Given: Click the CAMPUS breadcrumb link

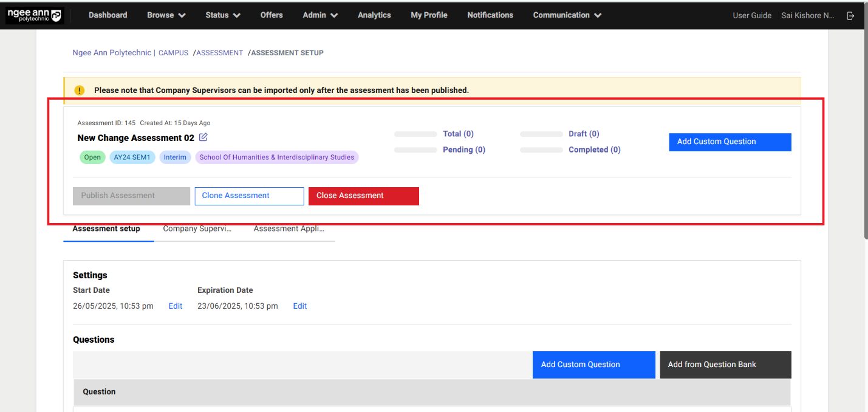Looking at the screenshot, I should [173, 53].
